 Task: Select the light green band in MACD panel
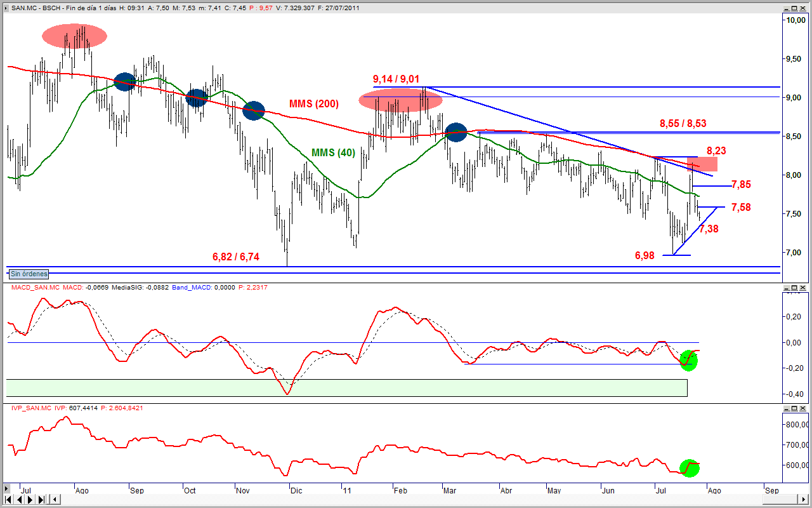point(347,388)
